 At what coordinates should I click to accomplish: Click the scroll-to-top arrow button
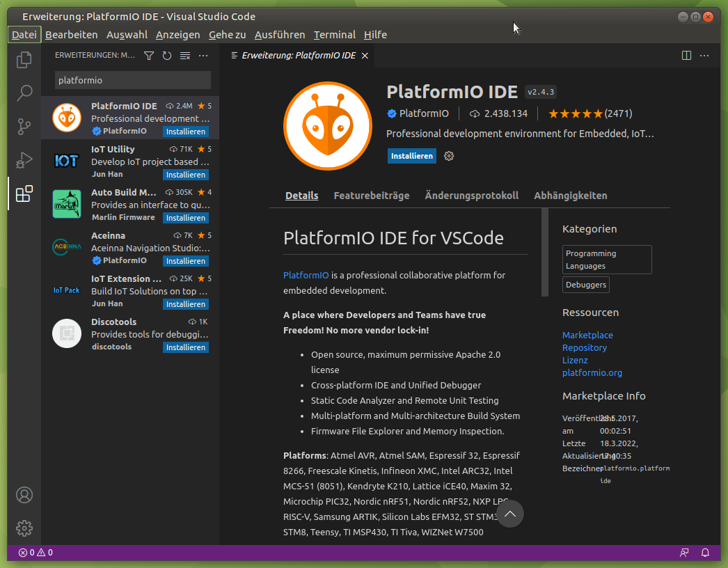point(509,514)
